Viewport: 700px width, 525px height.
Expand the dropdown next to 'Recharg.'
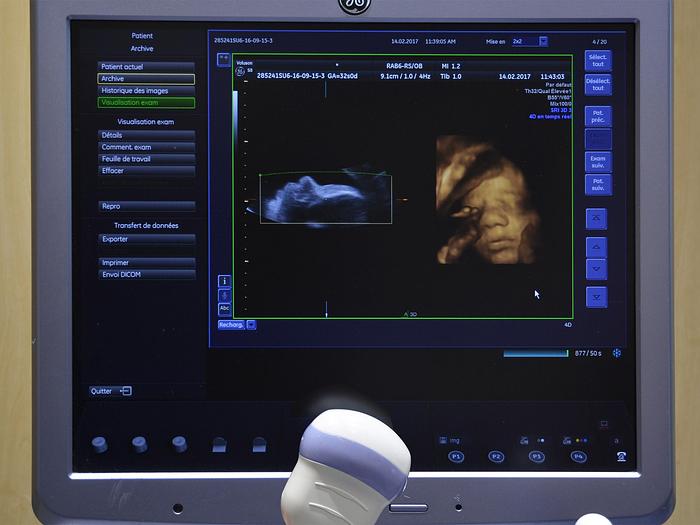point(251,325)
